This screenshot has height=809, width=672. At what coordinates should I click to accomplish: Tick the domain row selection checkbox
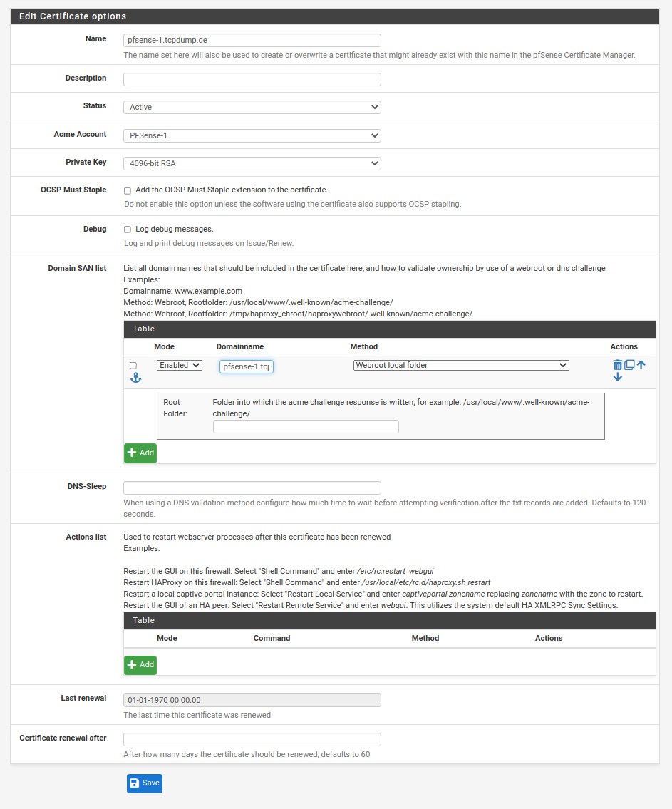point(133,366)
